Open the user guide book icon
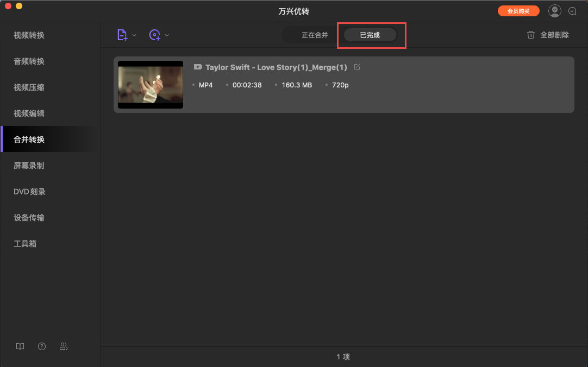Image resolution: width=588 pixels, height=367 pixels. [x=20, y=346]
